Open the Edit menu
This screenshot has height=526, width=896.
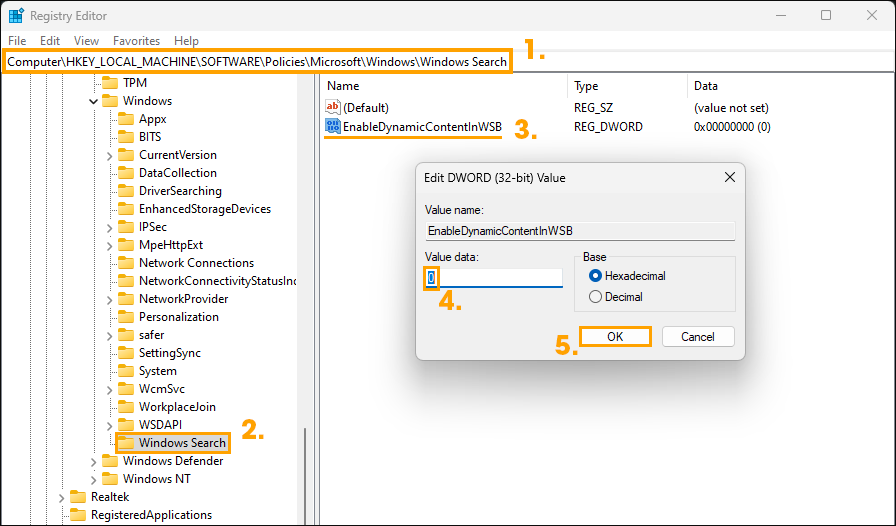click(x=50, y=41)
